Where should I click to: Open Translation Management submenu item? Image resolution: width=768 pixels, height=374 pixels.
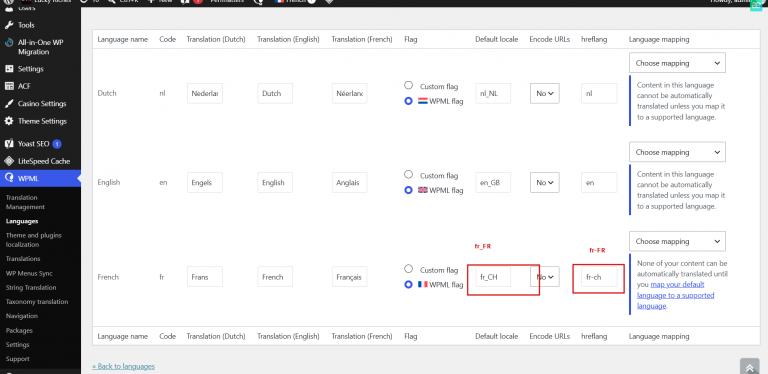[25, 202]
